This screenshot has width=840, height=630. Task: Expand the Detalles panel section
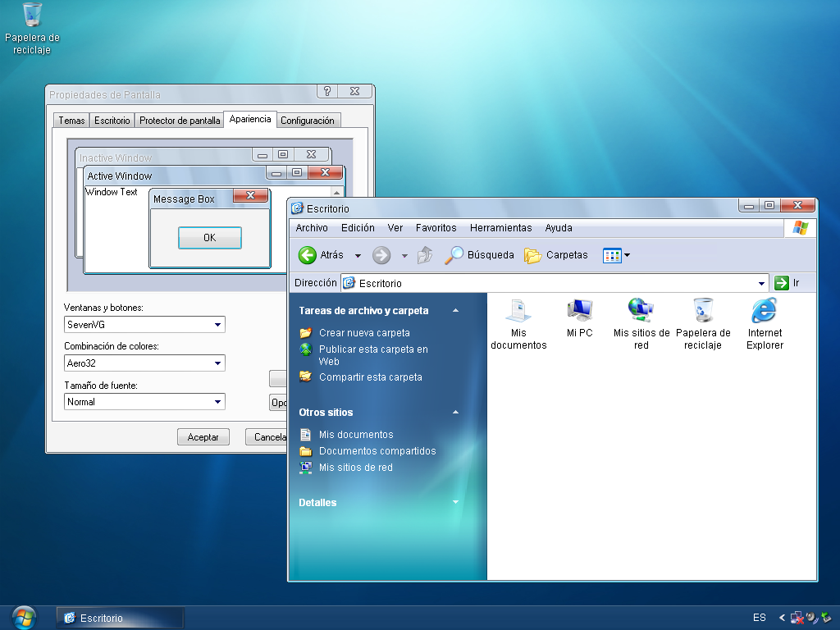click(456, 502)
